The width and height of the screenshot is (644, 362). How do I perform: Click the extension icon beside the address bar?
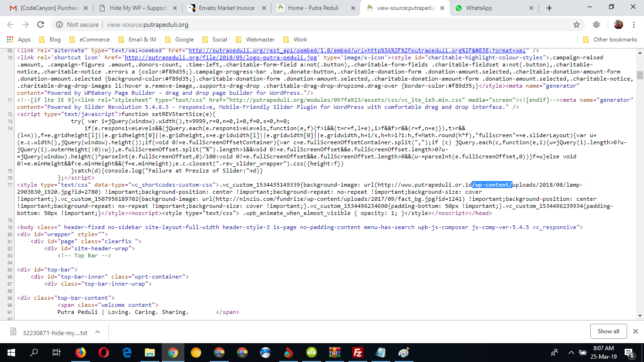pos(596,25)
